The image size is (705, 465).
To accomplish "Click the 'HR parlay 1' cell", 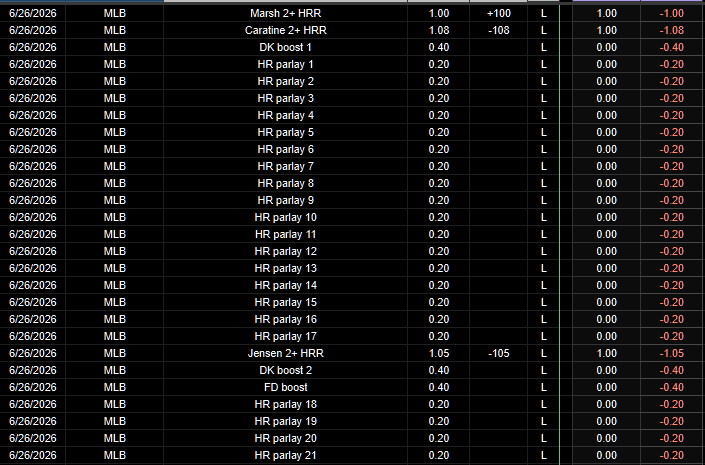I will (286, 64).
